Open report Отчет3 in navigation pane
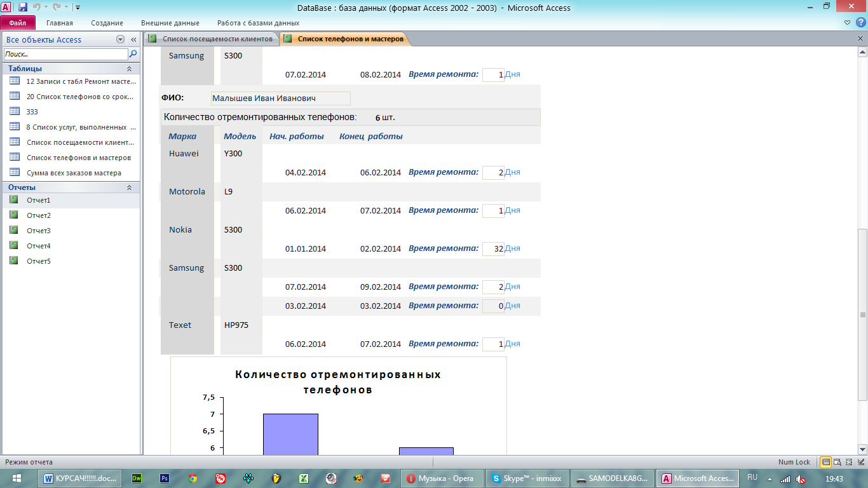The height and width of the screenshot is (488, 868). click(71, 231)
